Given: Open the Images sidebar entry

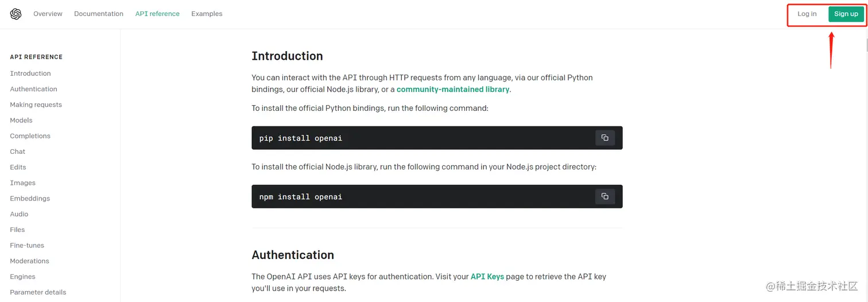Looking at the screenshot, I should (x=22, y=183).
